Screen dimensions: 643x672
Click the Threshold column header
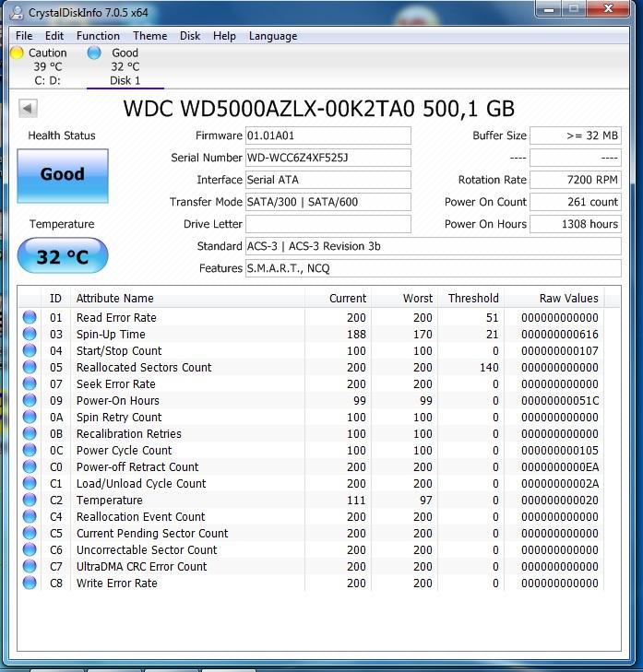(471, 298)
